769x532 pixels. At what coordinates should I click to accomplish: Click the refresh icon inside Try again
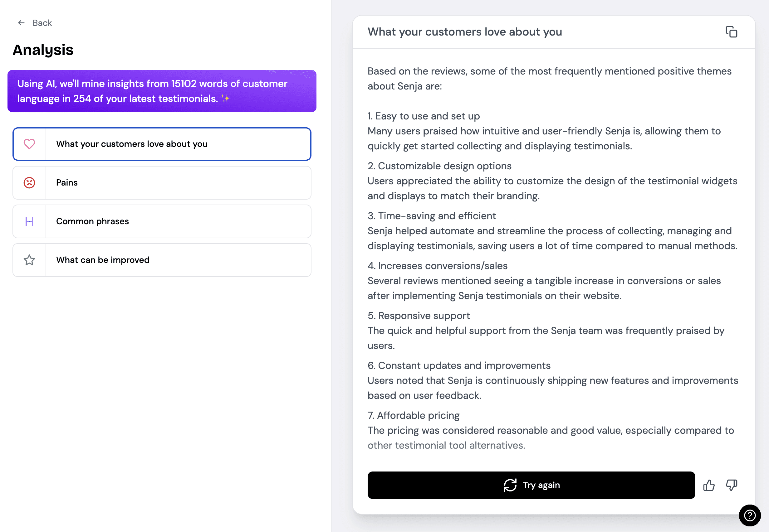(x=510, y=485)
